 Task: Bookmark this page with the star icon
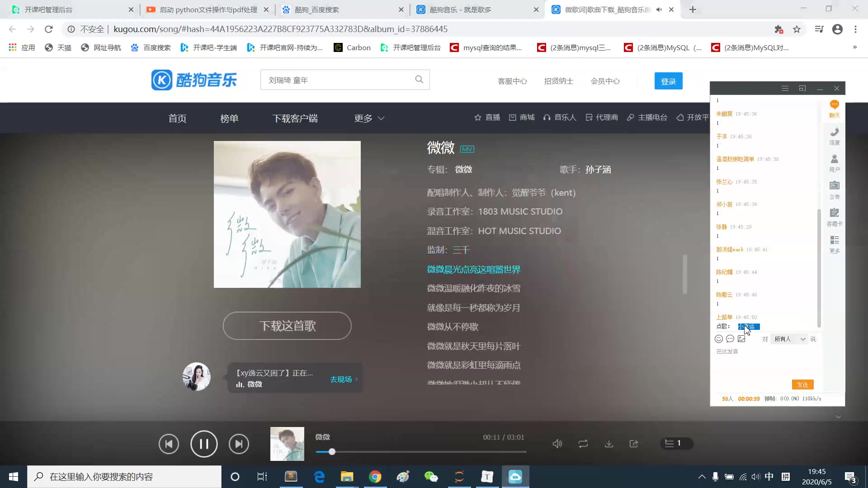tap(797, 29)
